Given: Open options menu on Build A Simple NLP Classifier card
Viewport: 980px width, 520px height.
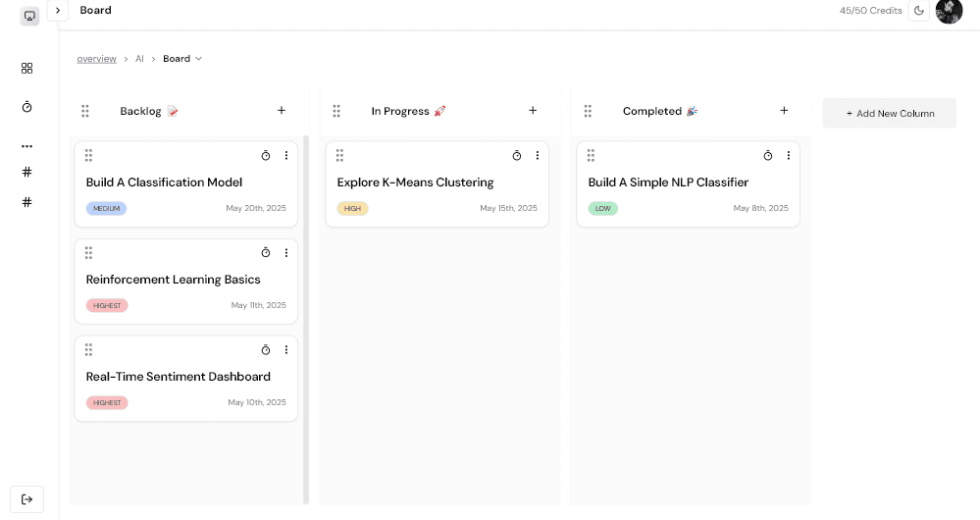Looking at the screenshot, I should [789, 156].
